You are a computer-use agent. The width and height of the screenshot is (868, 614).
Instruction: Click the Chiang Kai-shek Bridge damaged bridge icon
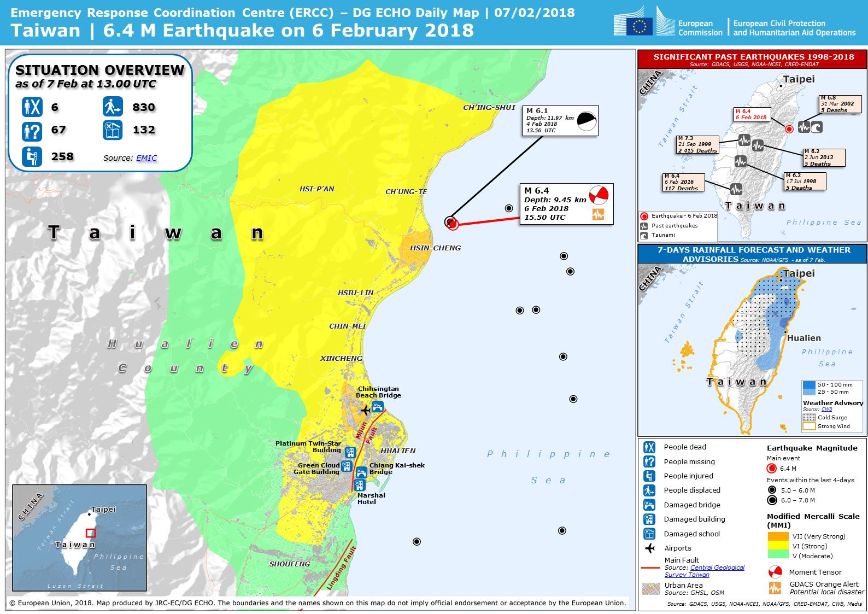click(361, 472)
